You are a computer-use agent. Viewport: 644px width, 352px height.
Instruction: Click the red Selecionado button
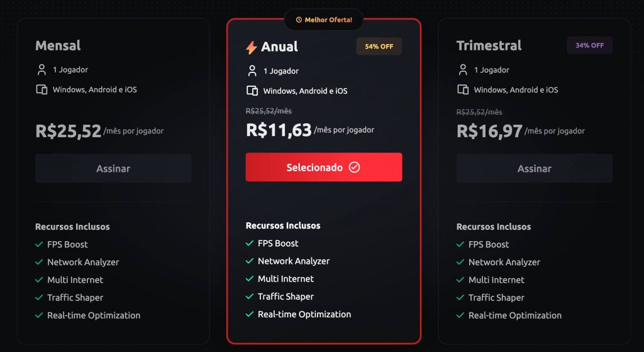click(x=323, y=167)
